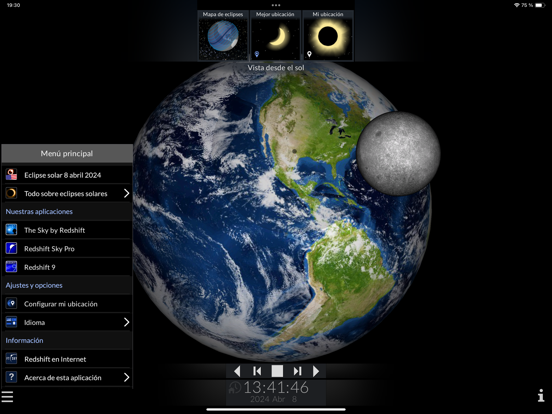Expand the Idioma chevron
The width and height of the screenshot is (552, 414).
(126, 322)
